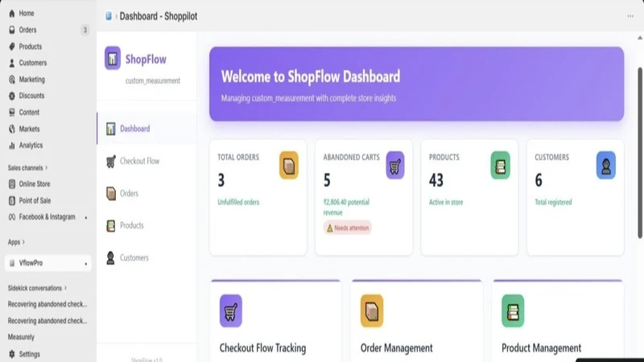Click the Total Orders package icon

(x=289, y=166)
